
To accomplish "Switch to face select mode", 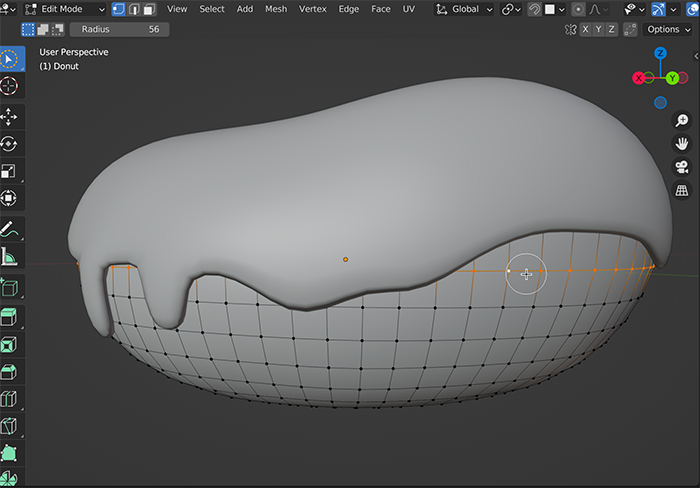I will (x=149, y=9).
